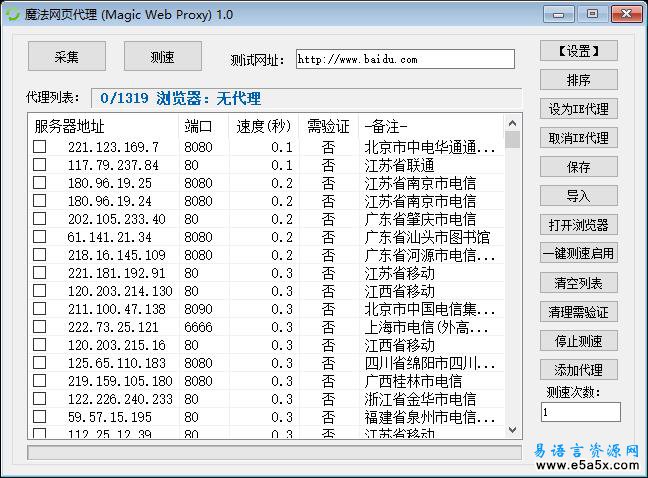Select the 北京市中电华通通... remark cell
This screenshot has width=648, height=478.
point(430,147)
